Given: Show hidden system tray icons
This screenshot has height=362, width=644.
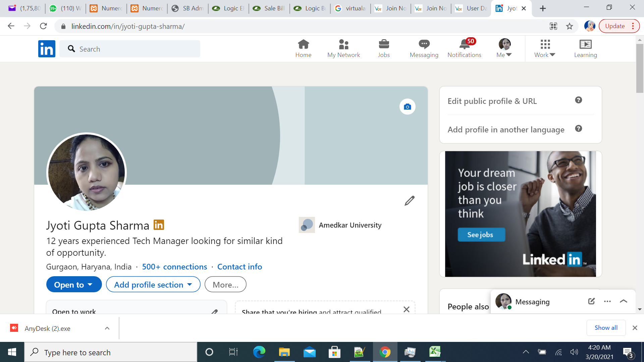Looking at the screenshot, I should tap(526, 352).
